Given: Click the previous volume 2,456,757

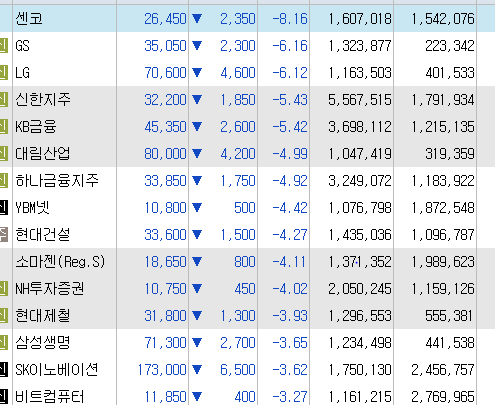Looking at the screenshot, I should click(443, 370).
